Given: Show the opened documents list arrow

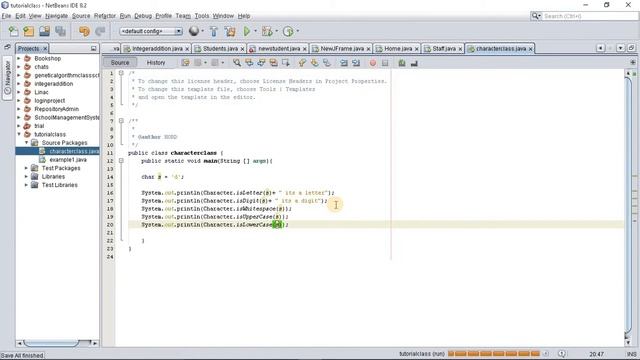Looking at the screenshot, I should tap(620, 48).
